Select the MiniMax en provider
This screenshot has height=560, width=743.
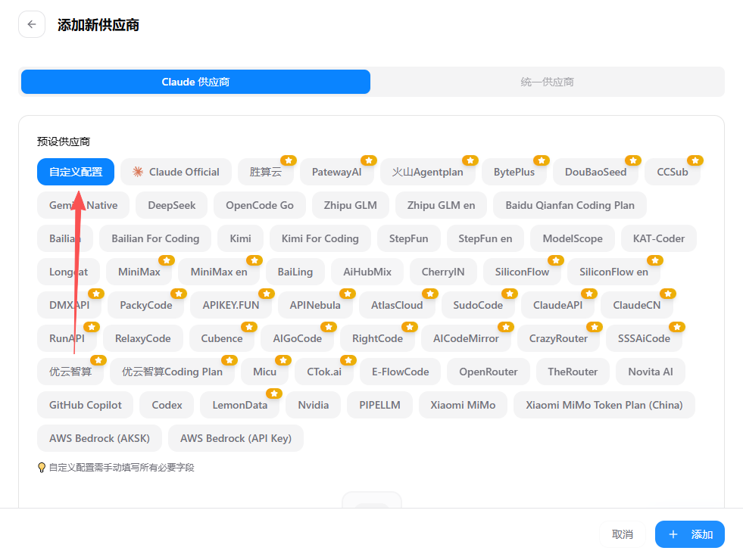pyautogui.click(x=219, y=272)
